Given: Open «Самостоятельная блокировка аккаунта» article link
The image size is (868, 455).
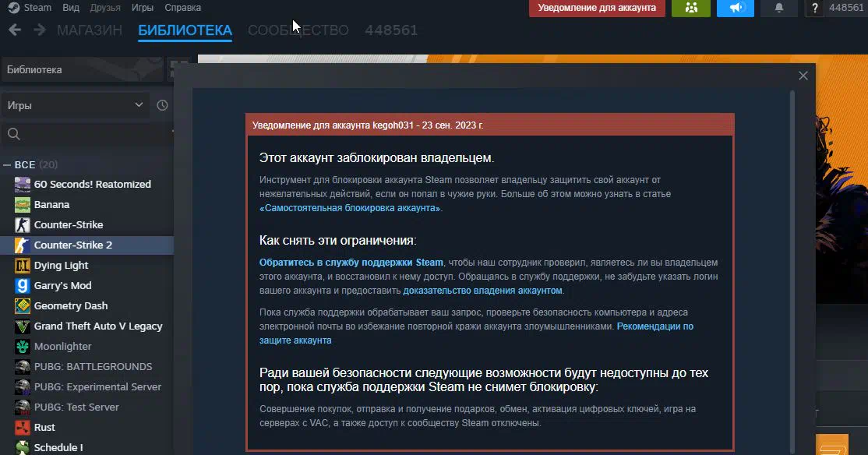Looking at the screenshot, I should 350,208.
